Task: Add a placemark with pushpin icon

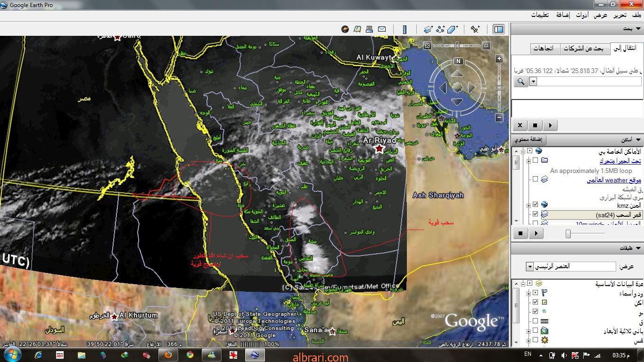Action: 475,29
